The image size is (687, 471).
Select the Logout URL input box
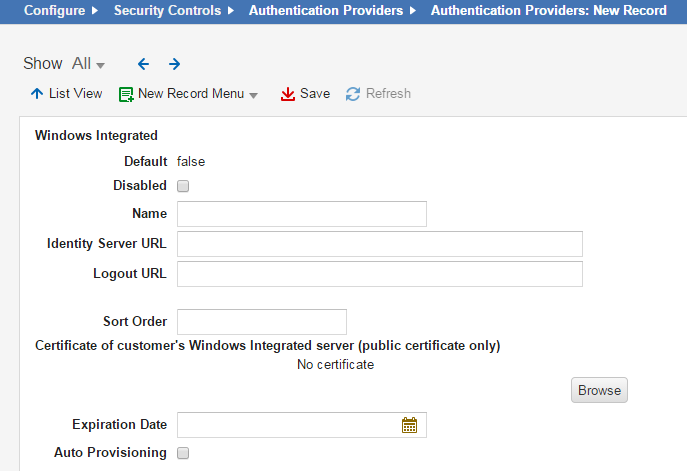click(x=379, y=274)
